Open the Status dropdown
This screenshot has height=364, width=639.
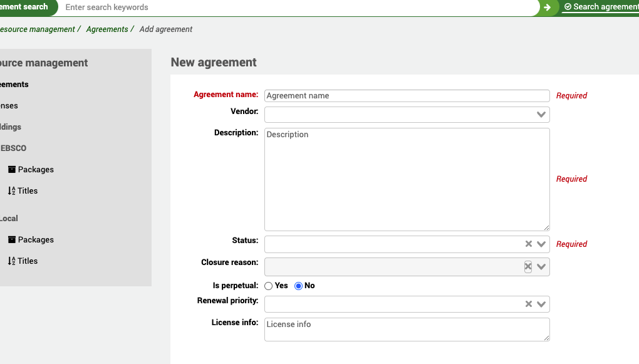pos(541,244)
